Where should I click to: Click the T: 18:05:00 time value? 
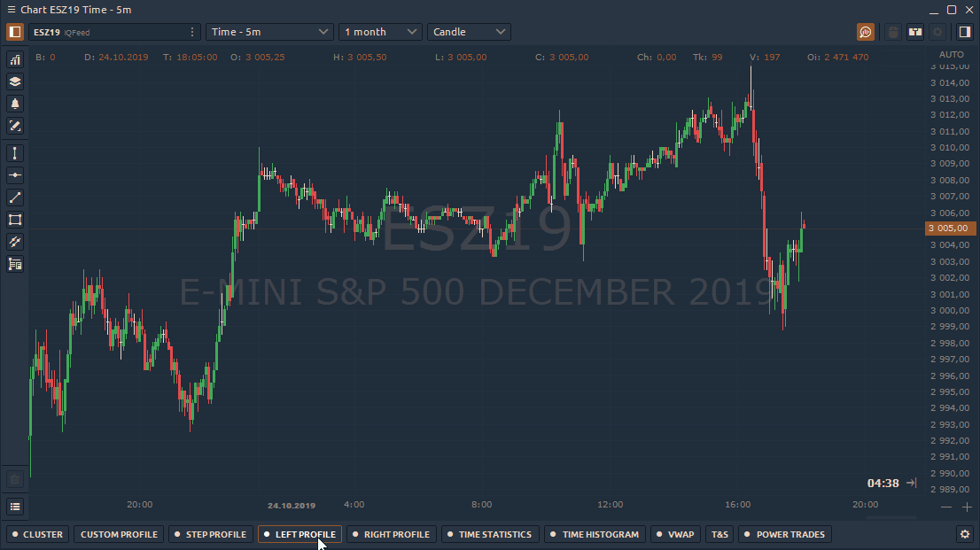click(x=190, y=57)
